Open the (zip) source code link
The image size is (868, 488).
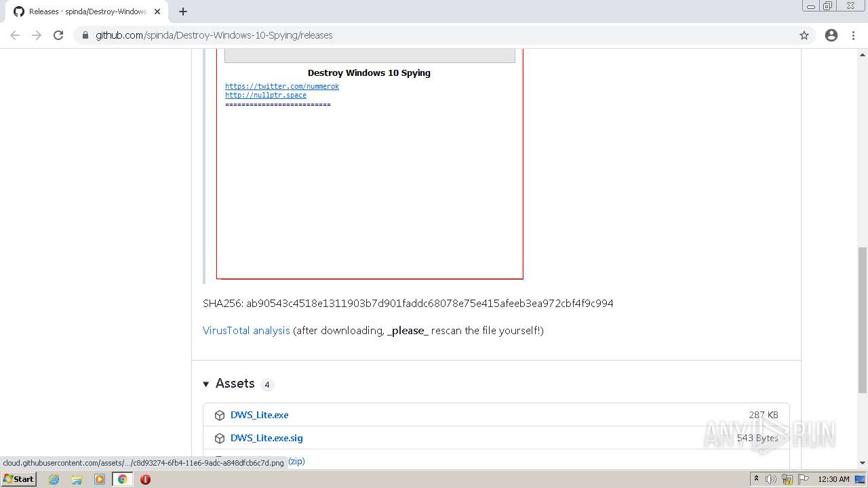click(296, 461)
